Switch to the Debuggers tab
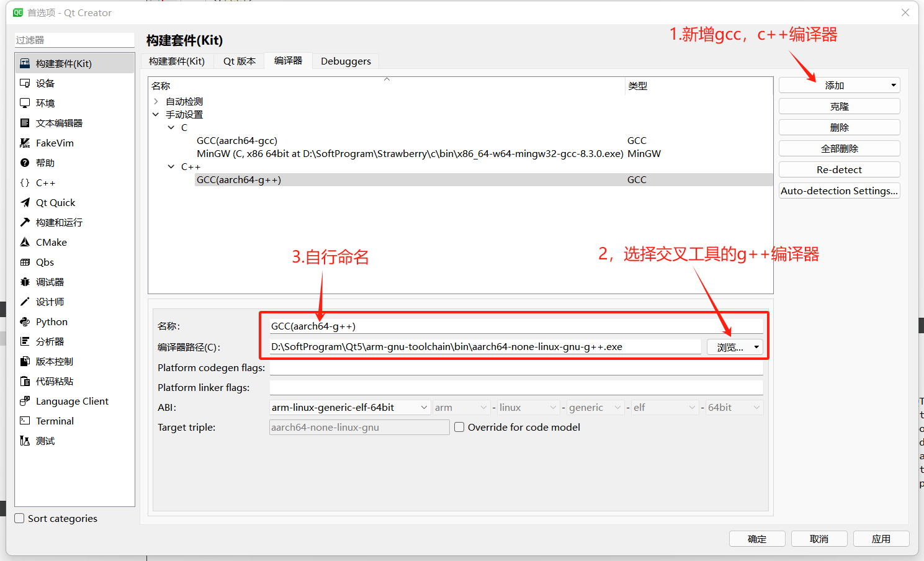Image resolution: width=924 pixels, height=561 pixels. tap(346, 61)
